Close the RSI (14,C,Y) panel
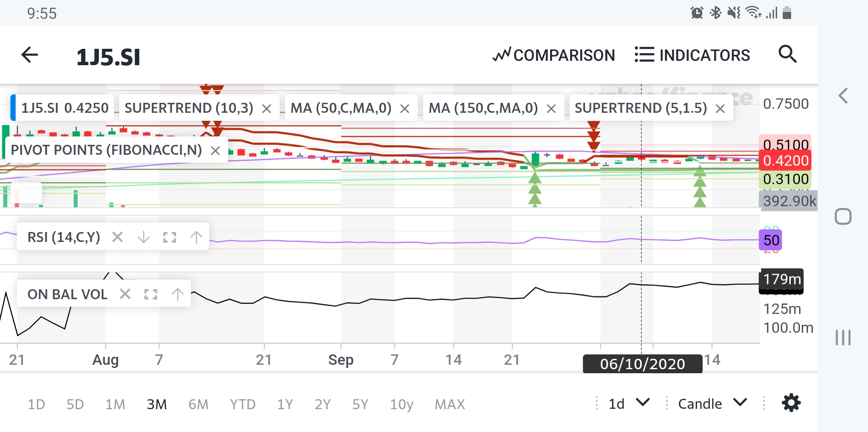Image resolution: width=868 pixels, height=432 pixels. (117, 237)
